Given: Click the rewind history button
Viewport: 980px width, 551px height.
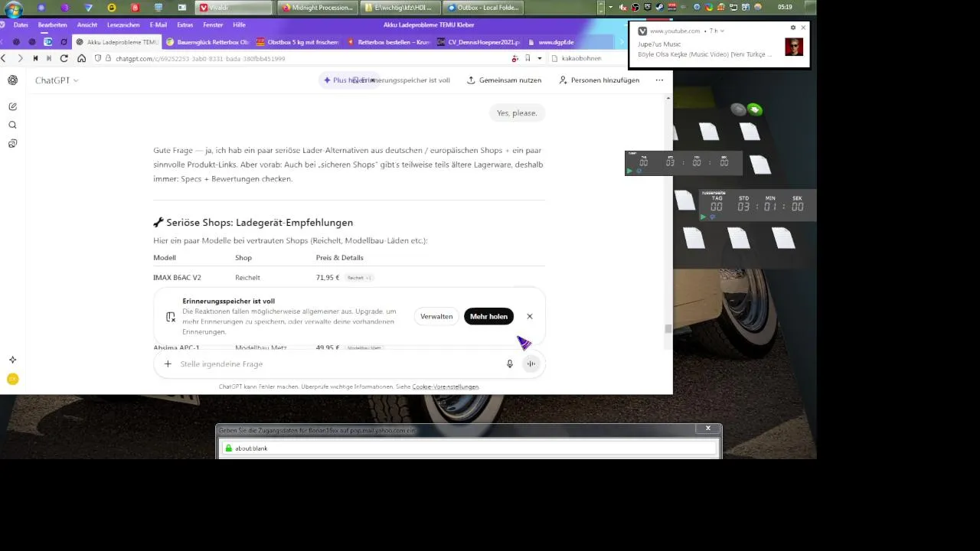Looking at the screenshot, I should 34,58.
